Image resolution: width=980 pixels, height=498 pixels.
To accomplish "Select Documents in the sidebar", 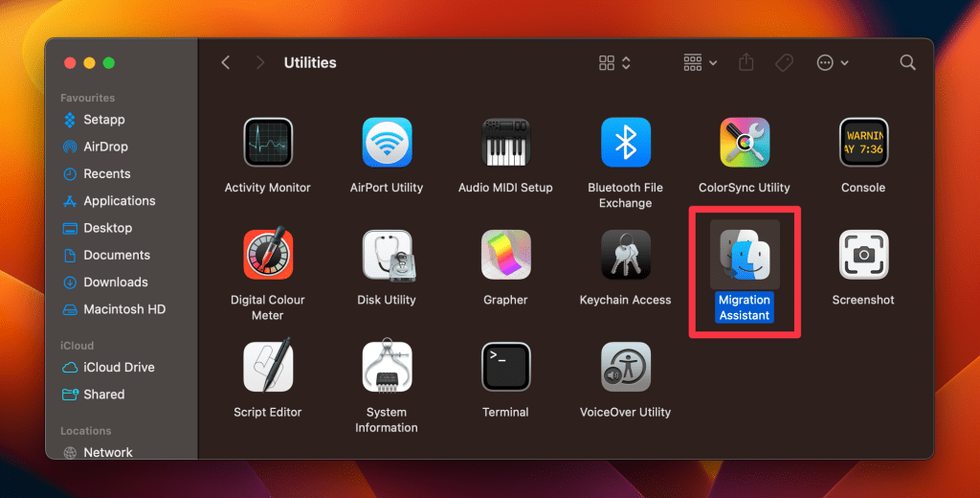I will pos(106,256).
